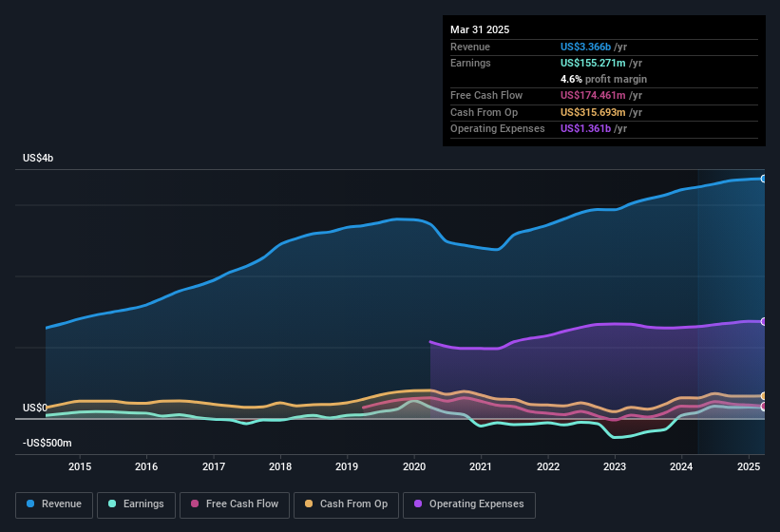
Task: Click the 2016 x-axis label
Action: 146,466
